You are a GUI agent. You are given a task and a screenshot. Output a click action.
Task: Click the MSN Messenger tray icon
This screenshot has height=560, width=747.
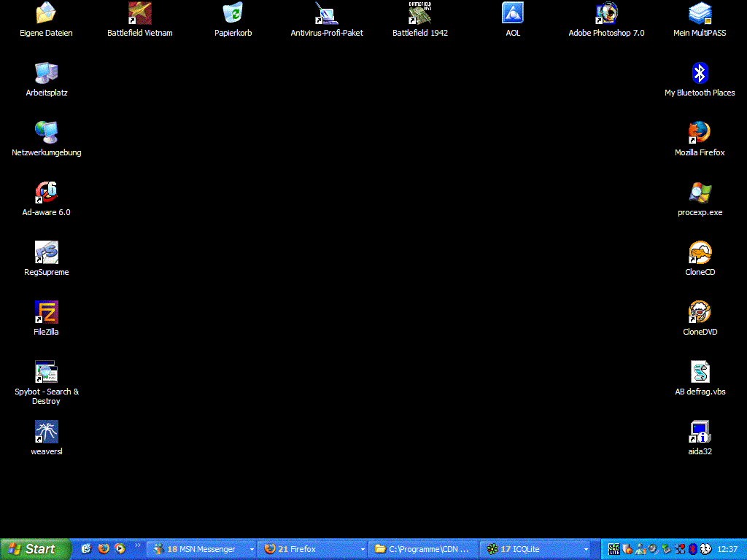(x=640, y=549)
